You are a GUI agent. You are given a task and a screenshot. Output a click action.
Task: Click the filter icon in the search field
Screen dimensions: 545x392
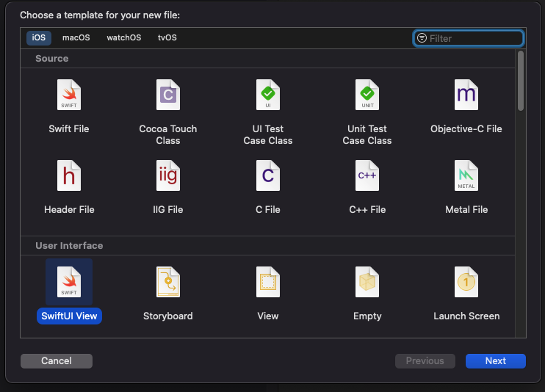point(422,38)
